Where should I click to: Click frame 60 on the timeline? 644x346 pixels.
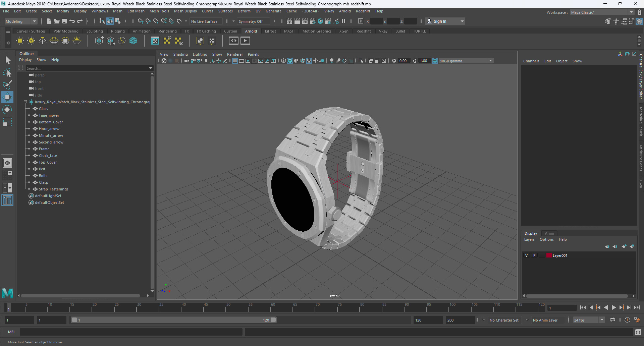point(273,307)
